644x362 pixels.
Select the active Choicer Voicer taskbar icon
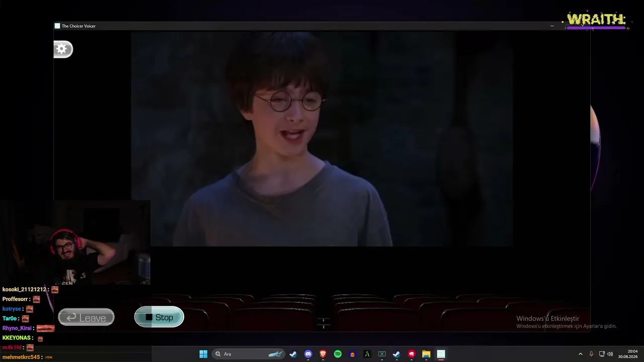pos(441,354)
